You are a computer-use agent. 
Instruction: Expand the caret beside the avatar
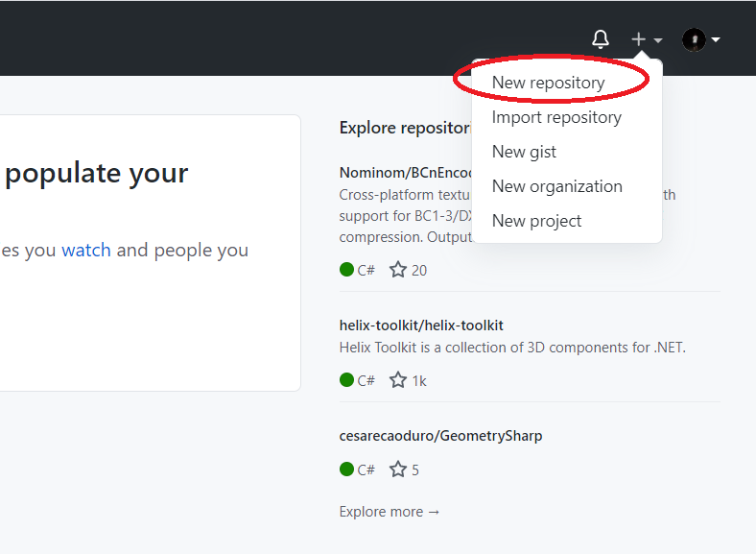716,39
